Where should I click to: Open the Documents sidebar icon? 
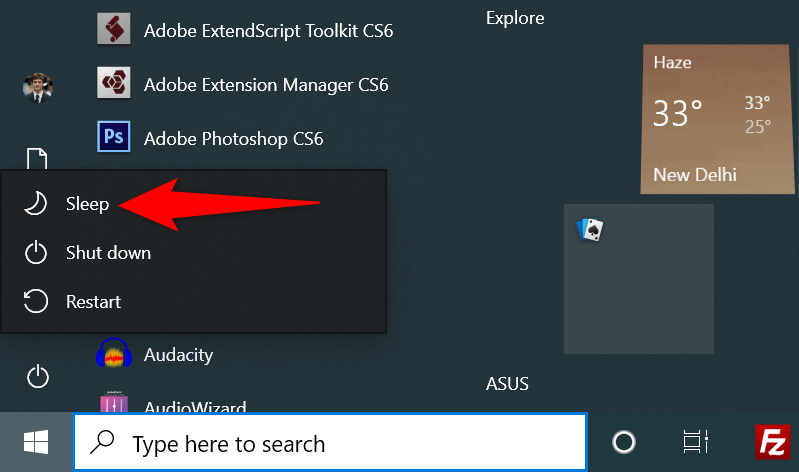tap(37, 160)
